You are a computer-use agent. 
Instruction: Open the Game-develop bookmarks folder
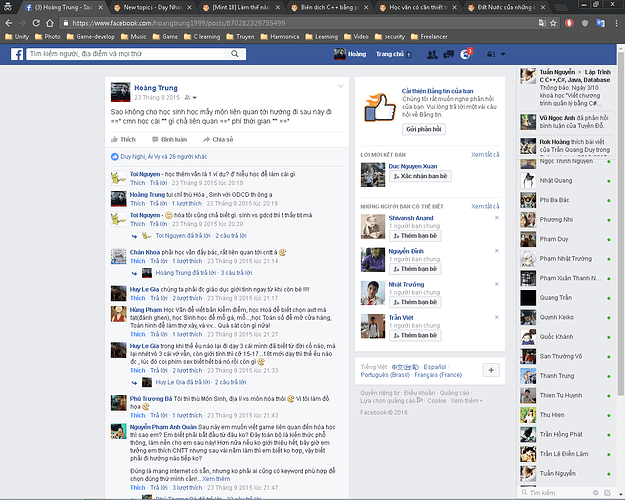[x=91, y=37]
